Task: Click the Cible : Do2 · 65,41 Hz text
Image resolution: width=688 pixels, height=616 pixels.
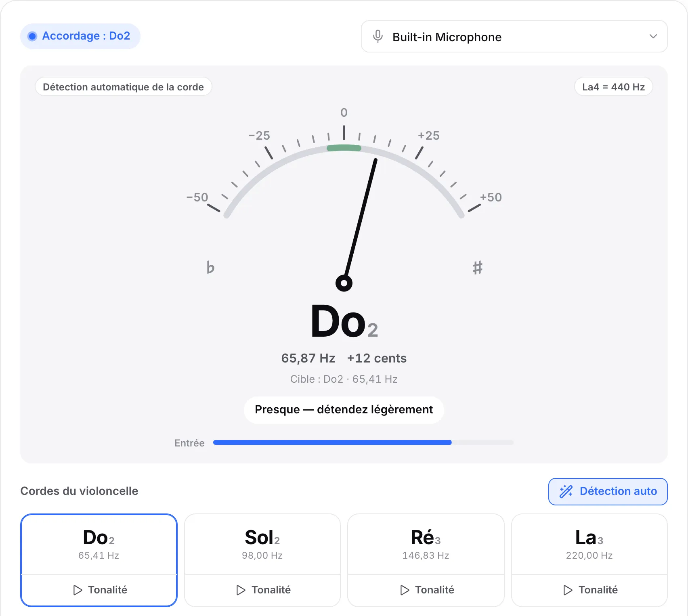Action: click(x=344, y=379)
